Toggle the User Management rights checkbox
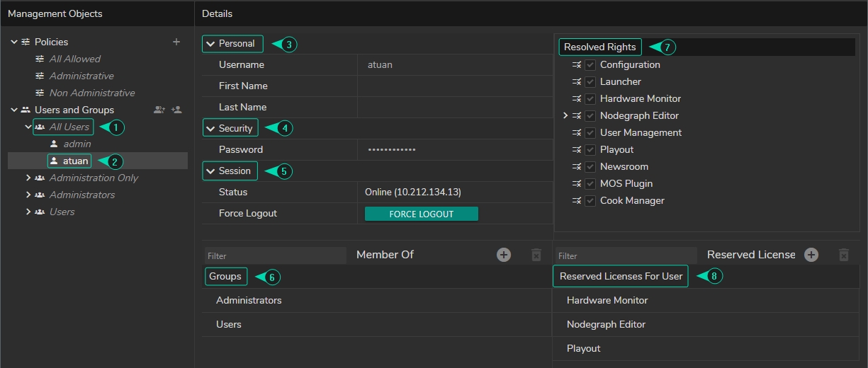The image size is (868, 368). [590, 133]
